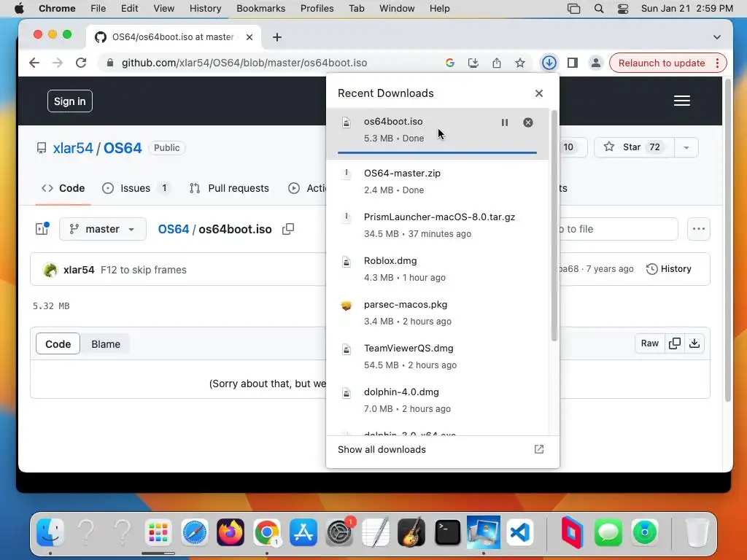Screen dimensions: 747x560
Task: Switch to the Pull requests tab
Action: tap(229, 188)
